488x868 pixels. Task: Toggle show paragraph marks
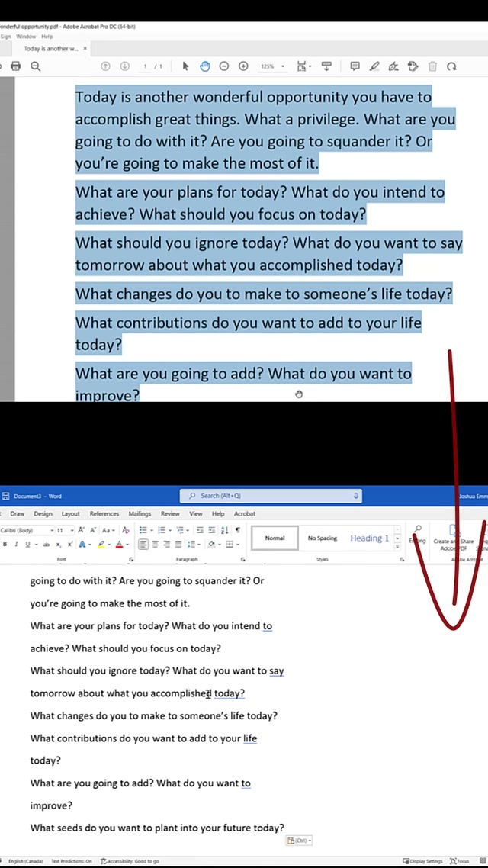point(237,530)
